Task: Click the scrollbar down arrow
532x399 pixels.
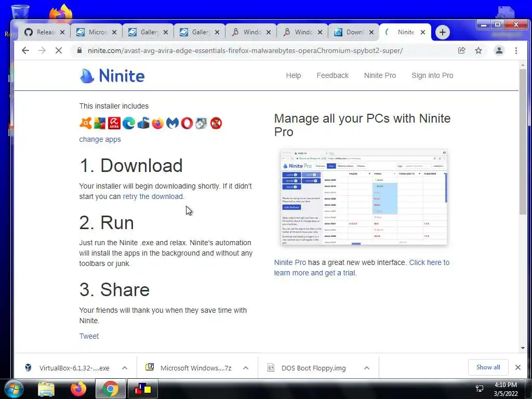Action: 523,348
